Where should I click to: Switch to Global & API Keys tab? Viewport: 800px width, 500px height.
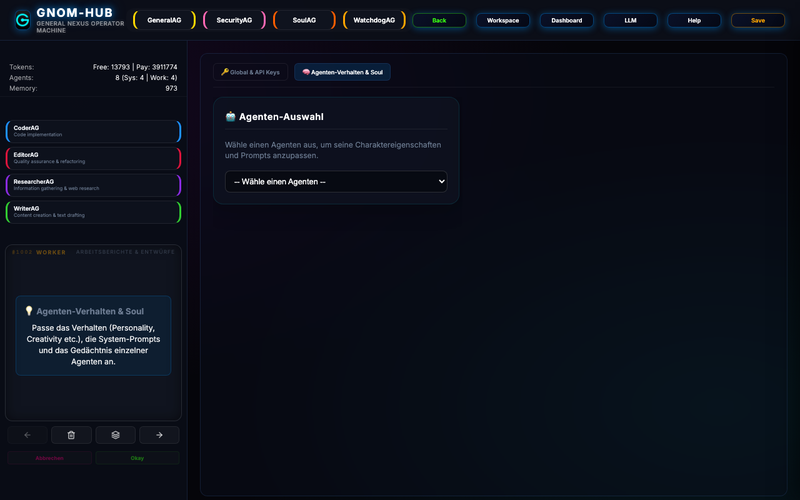tap(251, 72)
